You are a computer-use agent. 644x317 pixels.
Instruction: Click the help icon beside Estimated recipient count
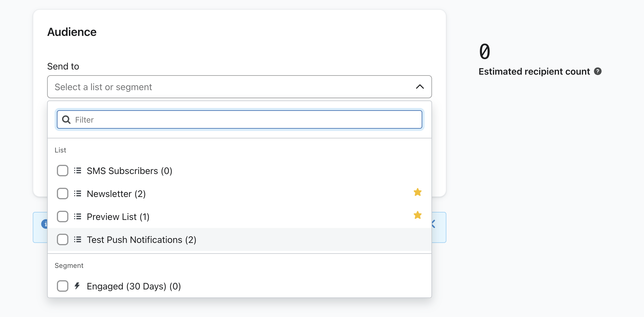coord(598,71)
